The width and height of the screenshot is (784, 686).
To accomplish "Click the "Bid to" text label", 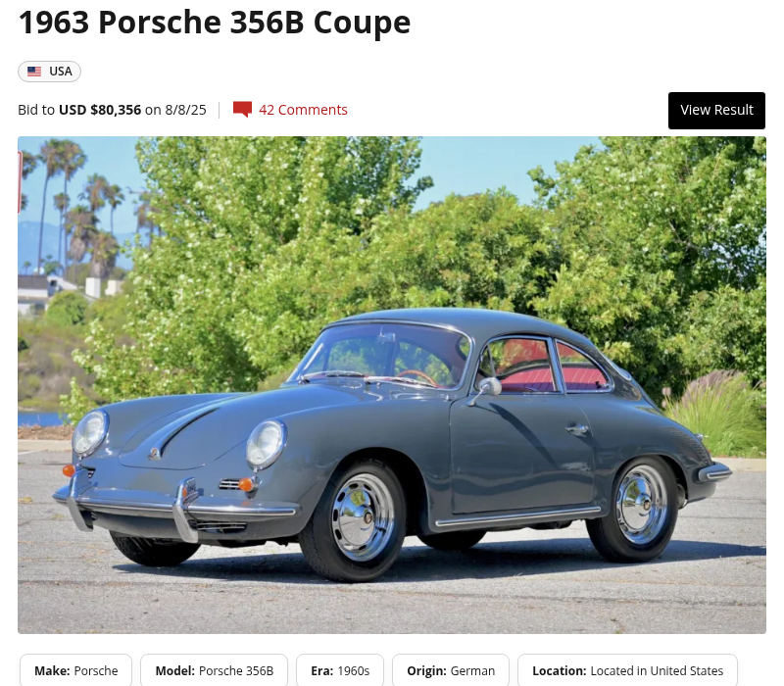I will pos(36,110).
